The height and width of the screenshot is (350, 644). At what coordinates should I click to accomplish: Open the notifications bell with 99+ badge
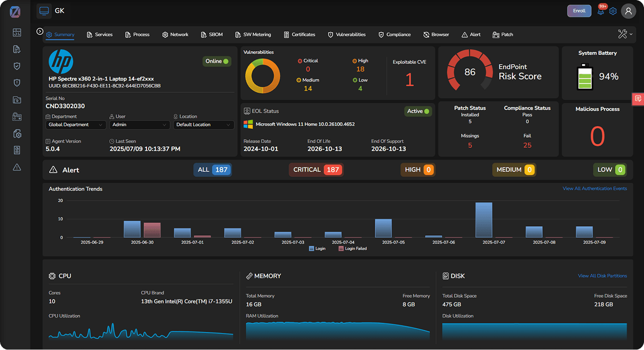click(x=601, y=10)
